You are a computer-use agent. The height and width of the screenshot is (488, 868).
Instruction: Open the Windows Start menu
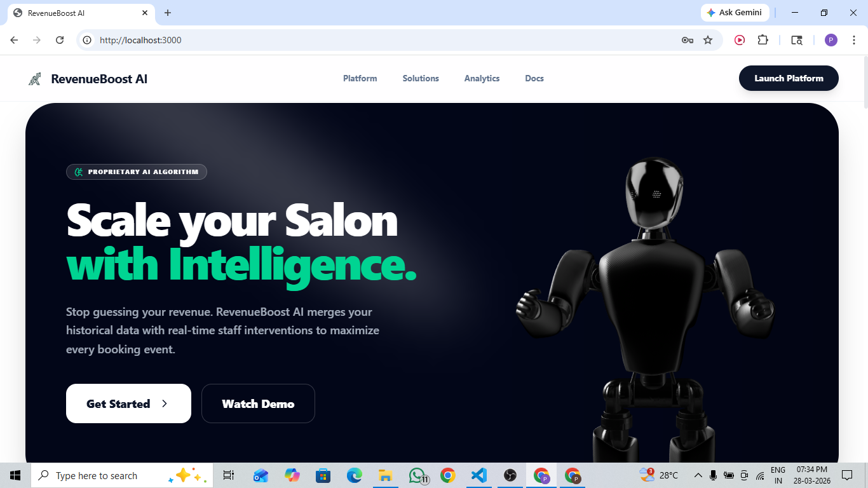coord(15,475)
